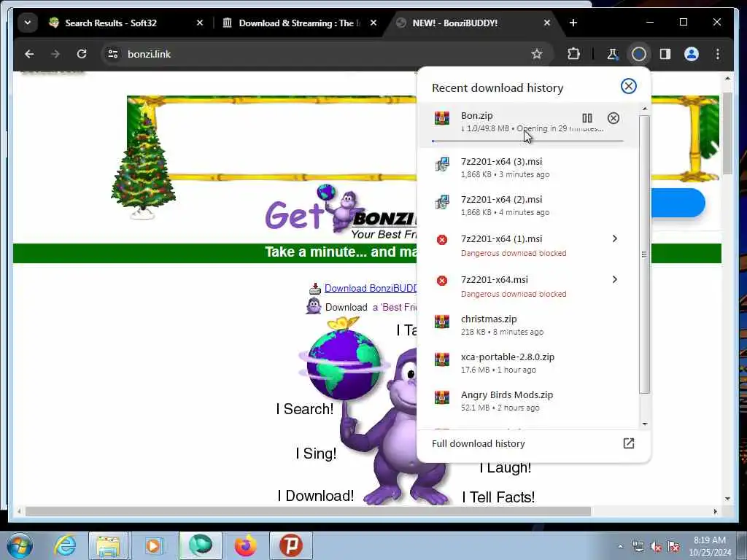This screenshot has height=560, width=747.
Task: Cancel the Bon.zip download
Action: (614, 118)
